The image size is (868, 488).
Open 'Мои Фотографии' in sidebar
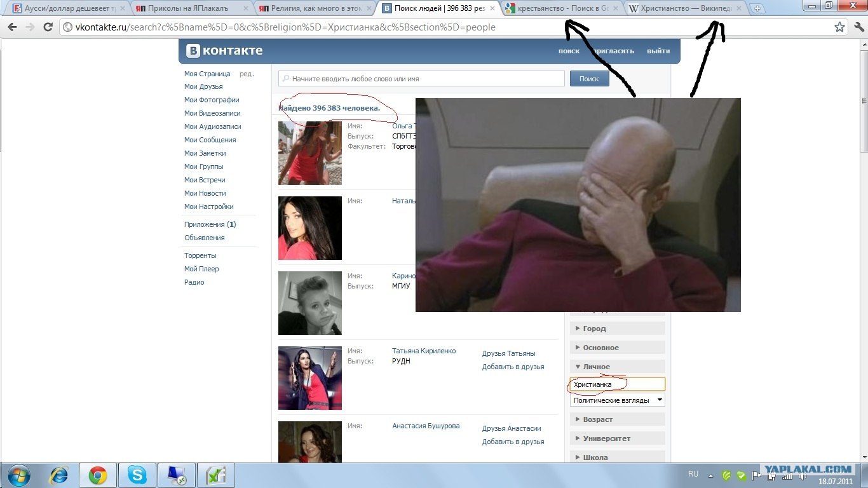(x=212, y=100)
